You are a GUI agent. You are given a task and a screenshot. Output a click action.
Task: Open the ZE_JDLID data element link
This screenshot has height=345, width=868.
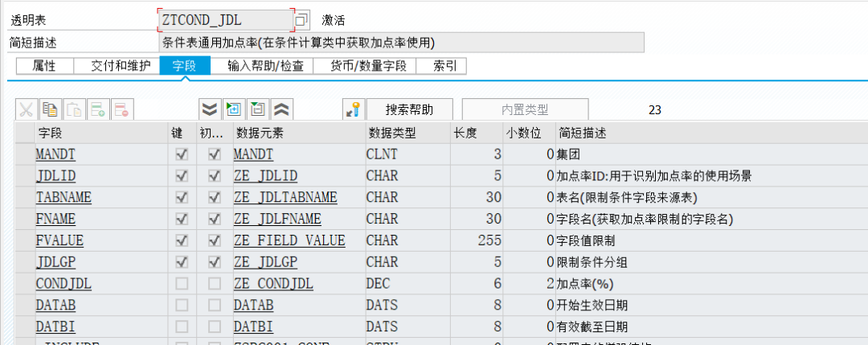(266, 176)
